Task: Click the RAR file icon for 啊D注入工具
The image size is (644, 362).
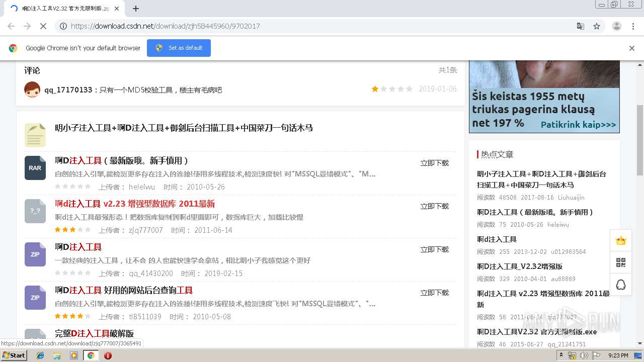Action: 35,168
